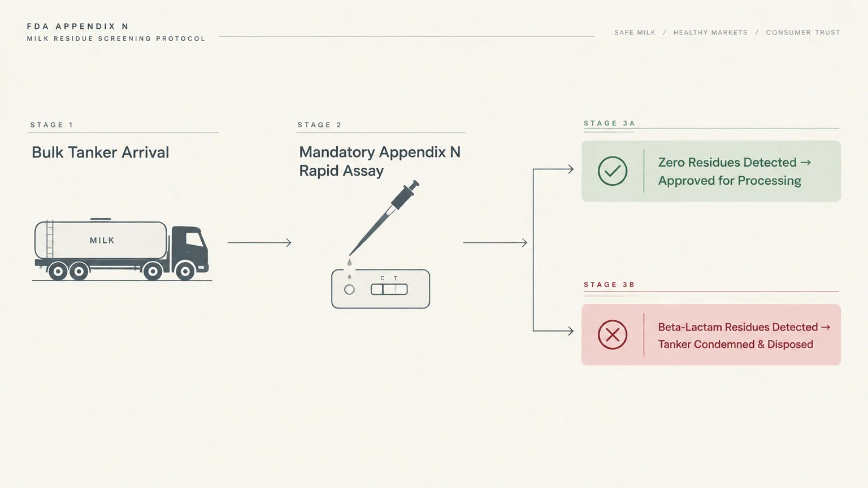
Task: Click the red X circle icon
Action: pyautogui.click(x=613, y=335)
